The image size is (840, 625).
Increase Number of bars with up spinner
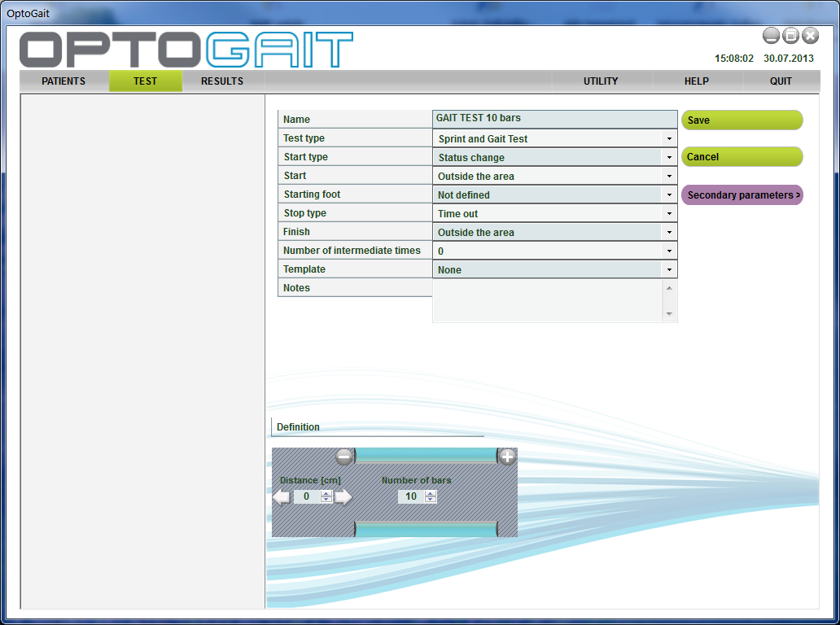[x=431, y=493]
